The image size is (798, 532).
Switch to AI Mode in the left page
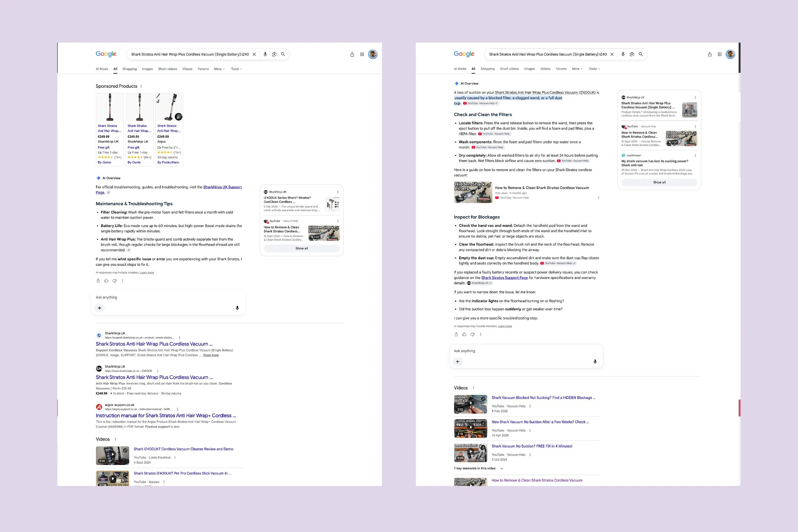tap(102, 69)
